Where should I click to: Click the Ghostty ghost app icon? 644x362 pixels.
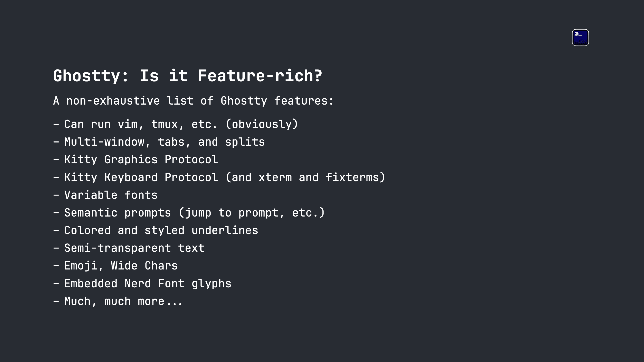[580, 38]
